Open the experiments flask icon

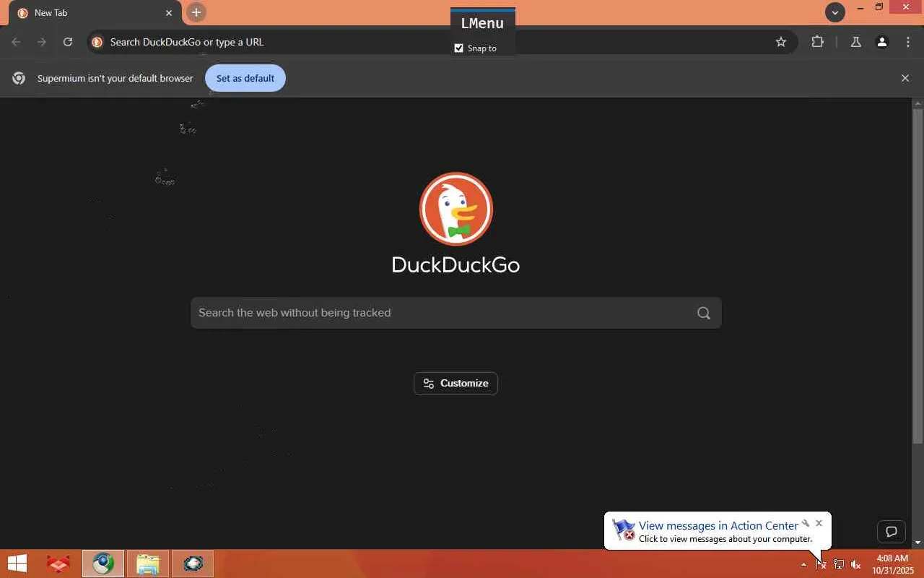[x=855, y=42]
